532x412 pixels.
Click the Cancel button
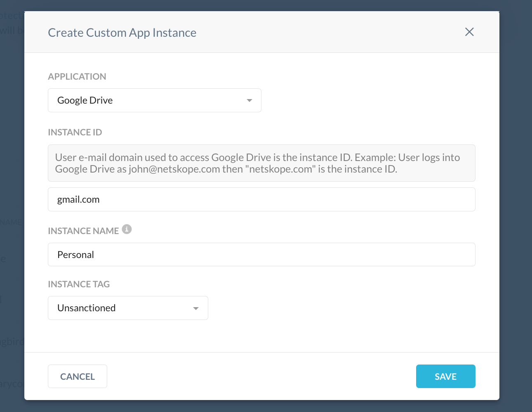(78, 376)
